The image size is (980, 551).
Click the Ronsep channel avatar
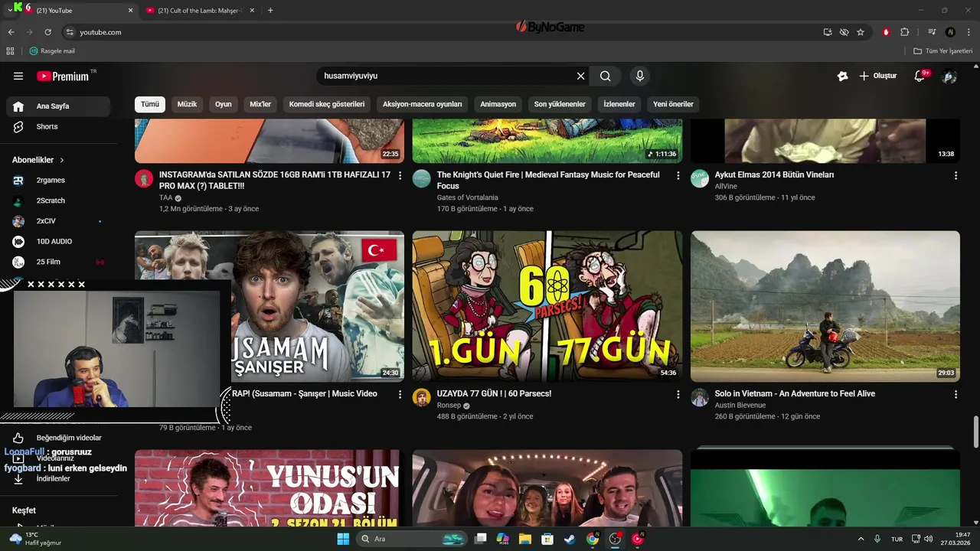422,397
